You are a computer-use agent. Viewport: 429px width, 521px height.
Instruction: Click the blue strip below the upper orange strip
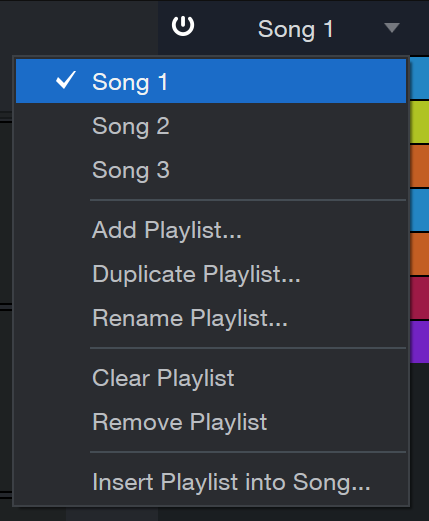[419, 210]
